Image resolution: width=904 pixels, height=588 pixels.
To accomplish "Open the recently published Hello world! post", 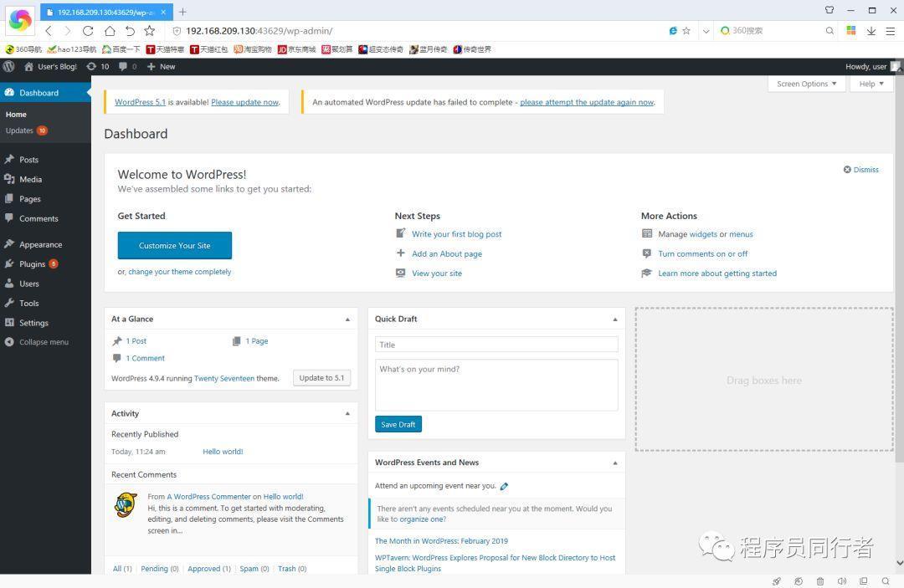I will 223,452.
